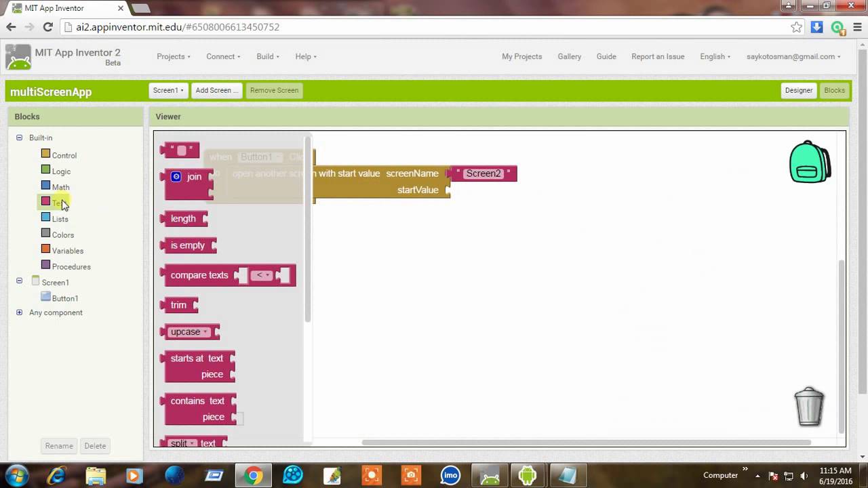Click the Screen1 icon in blocks tree

(x=35, y=281)
